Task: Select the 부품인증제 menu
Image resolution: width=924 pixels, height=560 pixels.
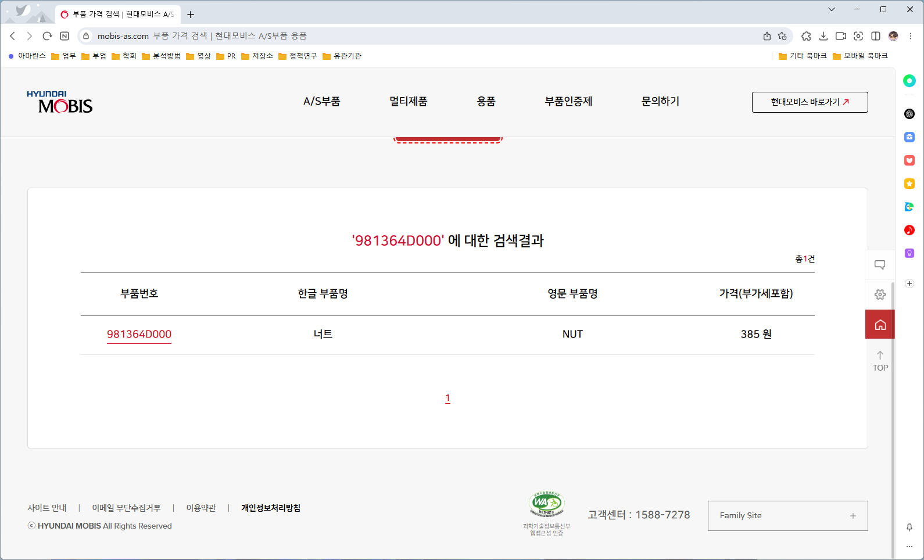Action: coord(568,102)
